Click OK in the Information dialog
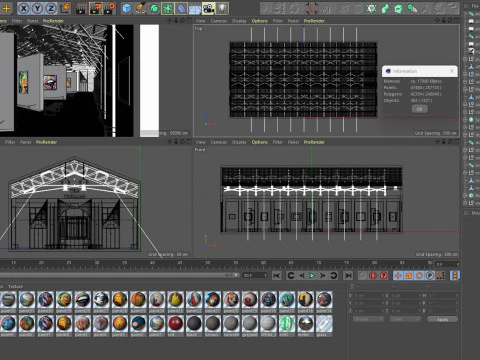480x360 pixels. point(419,109)
